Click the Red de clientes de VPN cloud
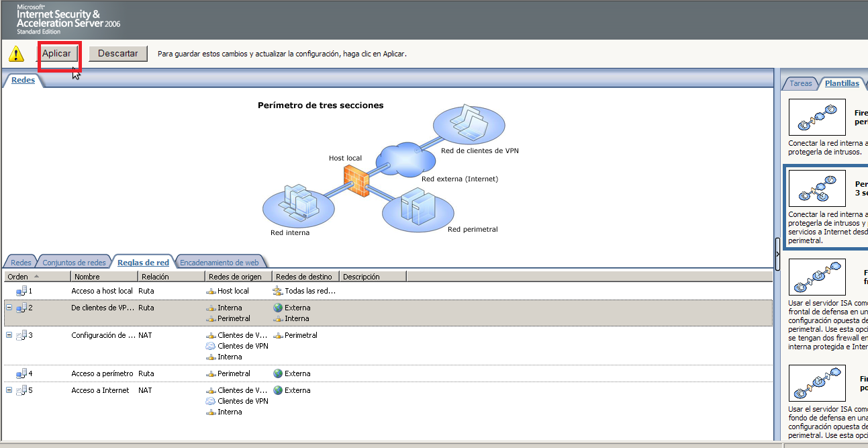Viewport: 868px width, 448px height. pyautogui.click(x=469, y=124)
